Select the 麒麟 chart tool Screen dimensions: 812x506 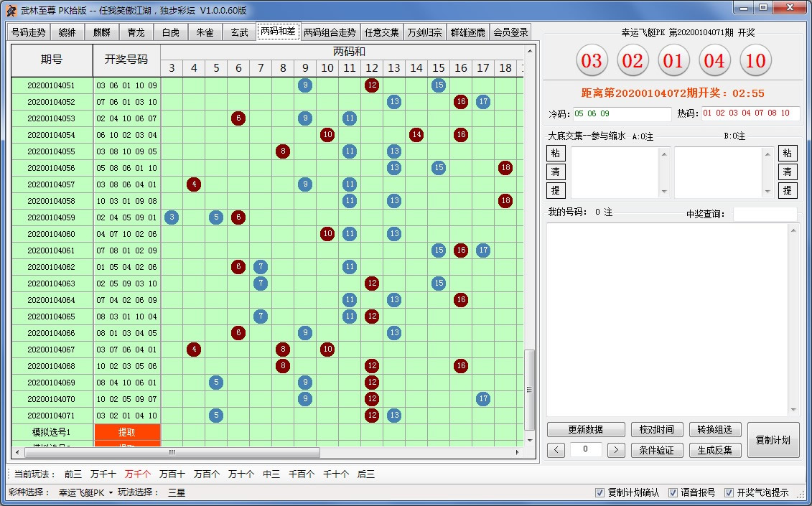coord(101,32)
